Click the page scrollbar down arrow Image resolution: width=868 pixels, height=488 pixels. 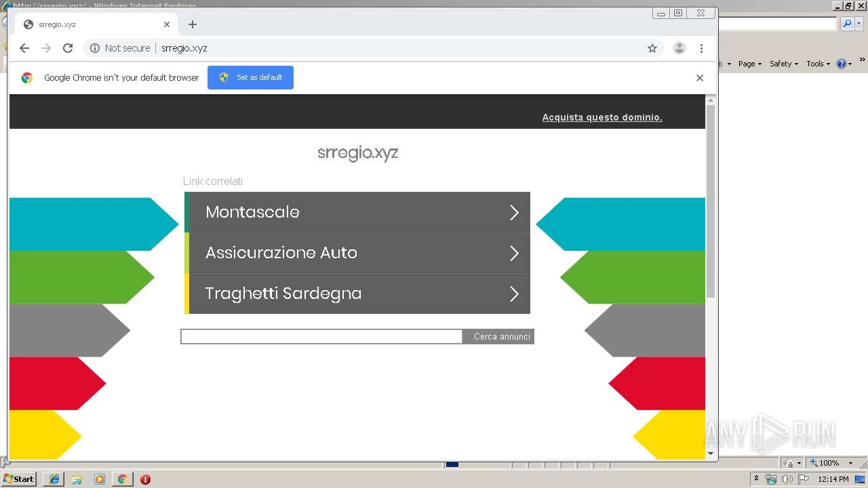(711, 453)
